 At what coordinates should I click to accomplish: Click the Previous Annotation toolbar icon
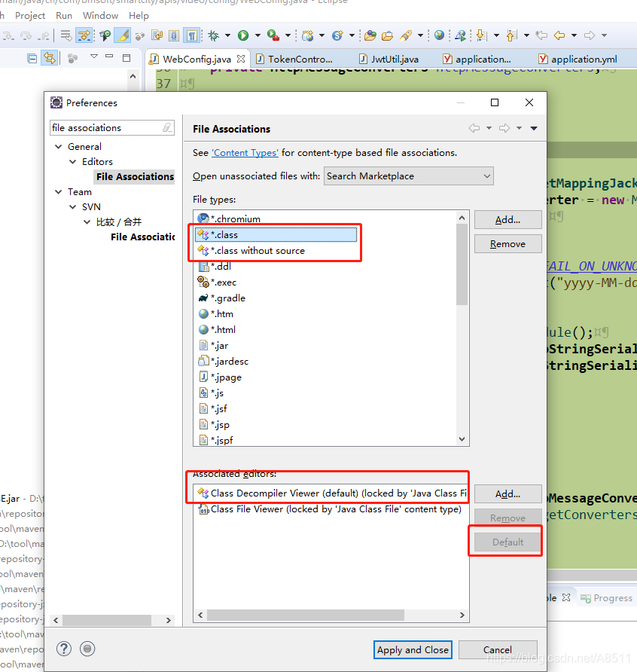click(511, 35)
